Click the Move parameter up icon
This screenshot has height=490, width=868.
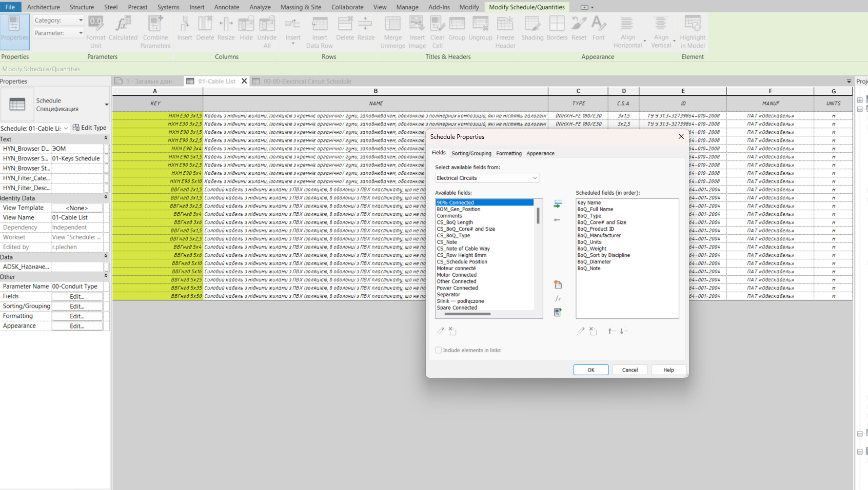pos(611,331)
